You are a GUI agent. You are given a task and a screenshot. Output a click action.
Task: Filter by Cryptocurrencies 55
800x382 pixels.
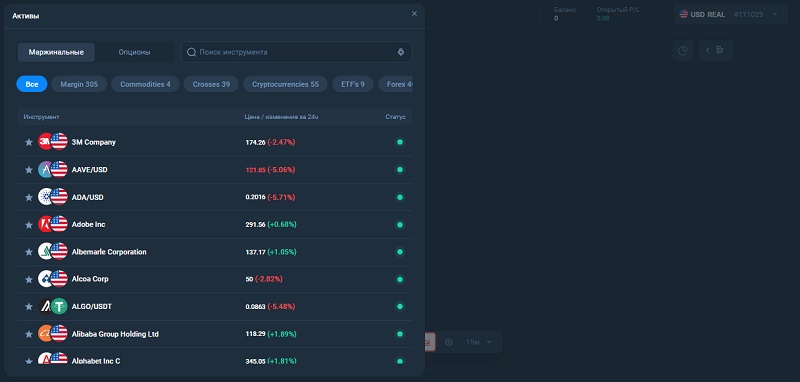pos(286,84)
